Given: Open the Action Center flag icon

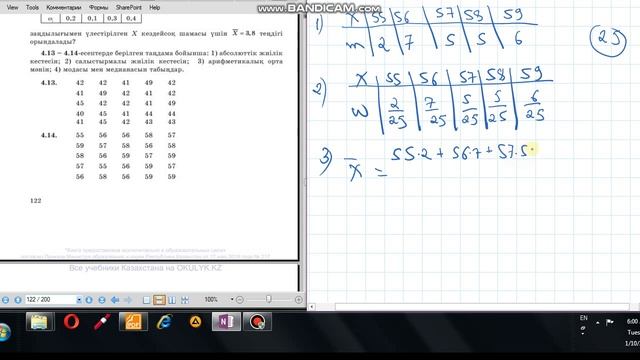Looking at the screenshot, I should point(610,322).
